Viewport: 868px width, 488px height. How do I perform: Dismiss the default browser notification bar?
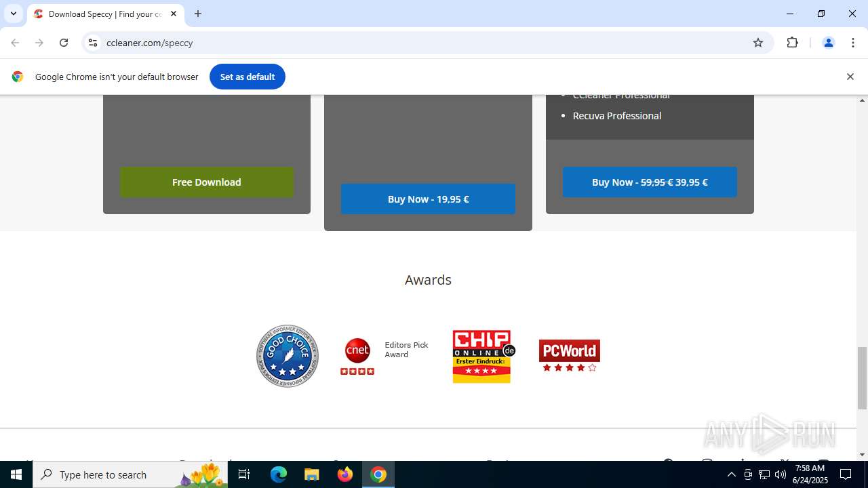[x=850, y=77]
